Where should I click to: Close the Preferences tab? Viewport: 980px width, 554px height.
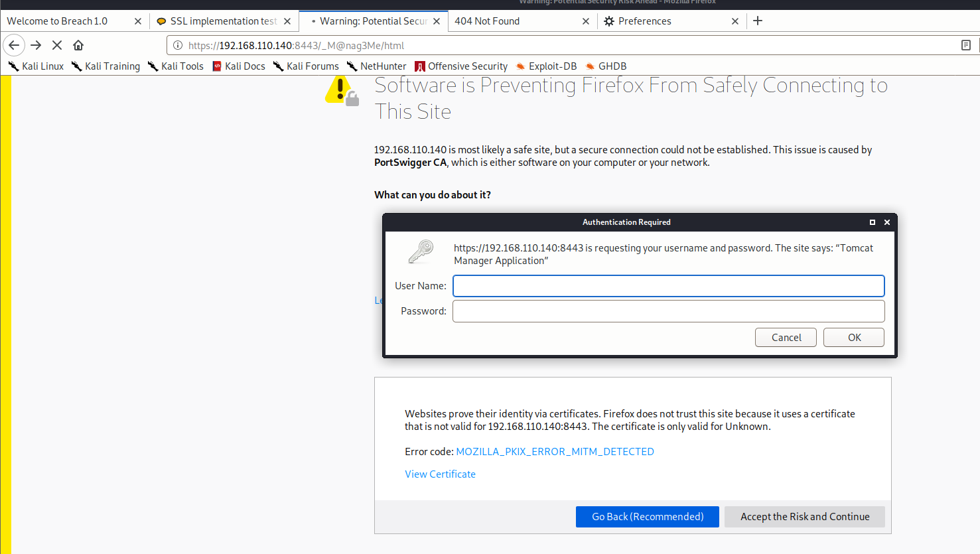coord(735,21)
